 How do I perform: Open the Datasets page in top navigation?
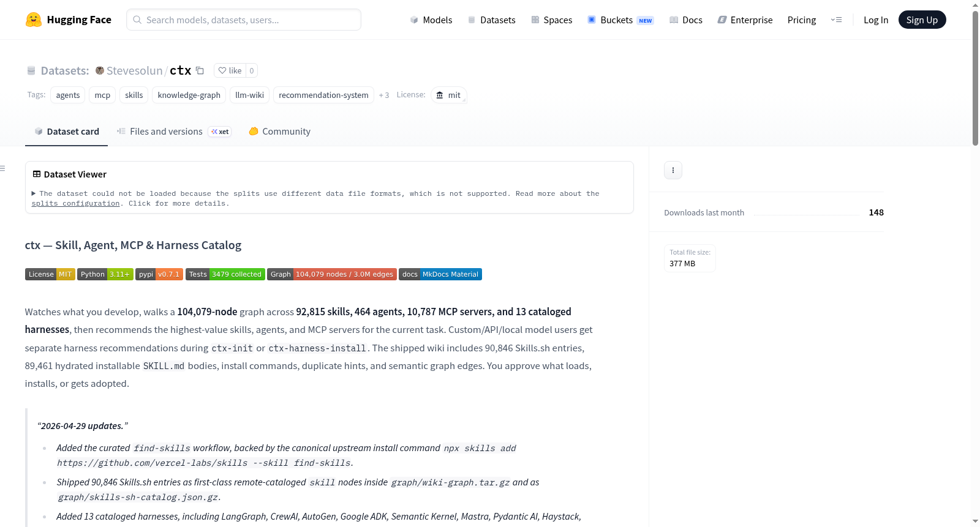(492, 20)
